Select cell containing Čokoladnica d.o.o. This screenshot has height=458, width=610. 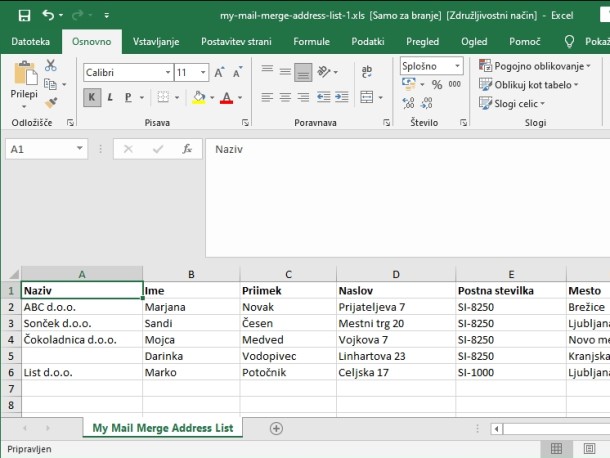pyautogui.click(x=82, y=340)
